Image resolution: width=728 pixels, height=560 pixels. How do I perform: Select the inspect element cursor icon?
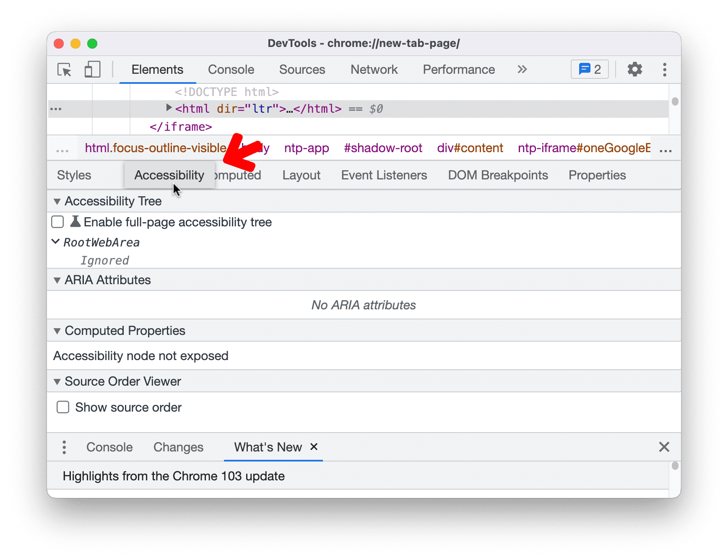[64, 70]
